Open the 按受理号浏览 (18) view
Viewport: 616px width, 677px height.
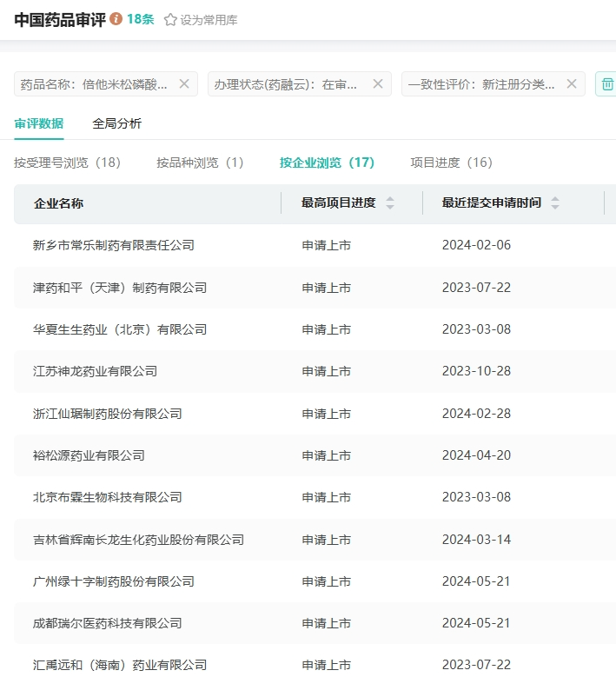point(68,163)
